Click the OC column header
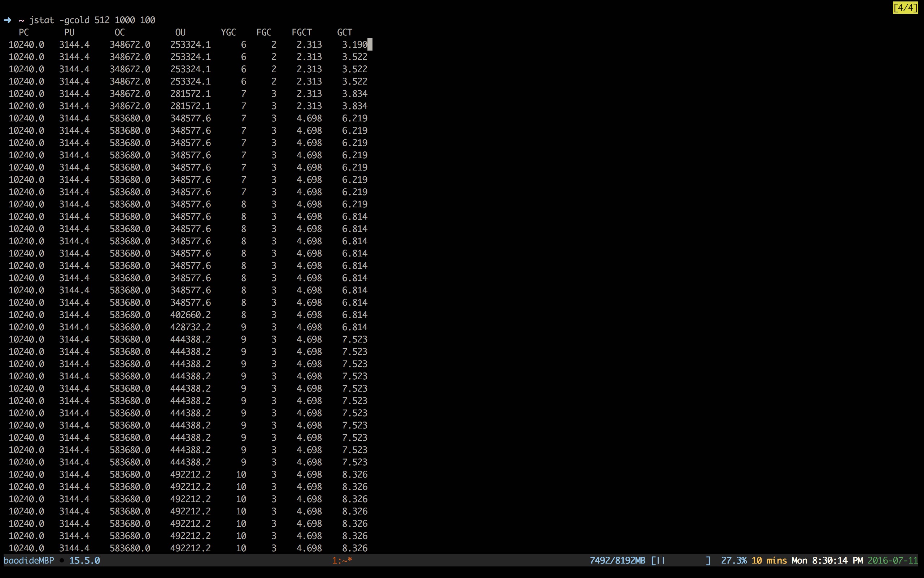Viewport: 924px width, 578px height. 120,32
